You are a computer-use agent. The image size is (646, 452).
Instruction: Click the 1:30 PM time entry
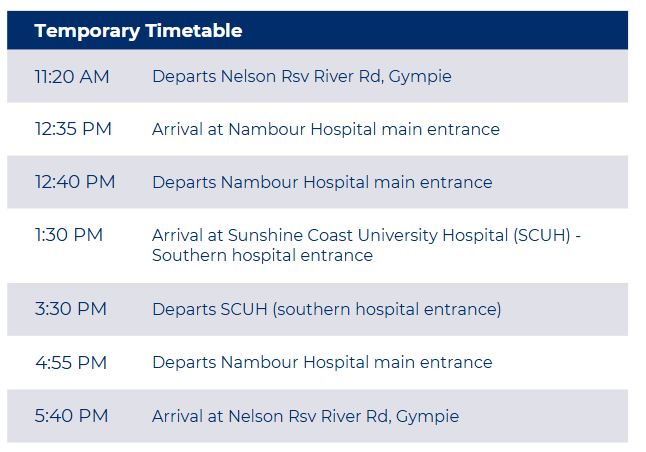pyautogui.click(x=69, y=235)
